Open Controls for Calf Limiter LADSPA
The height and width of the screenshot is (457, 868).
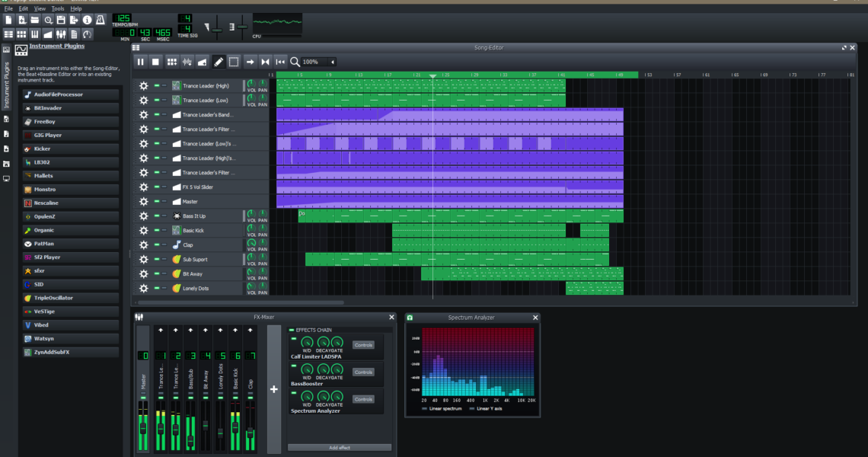coord(363,345)
